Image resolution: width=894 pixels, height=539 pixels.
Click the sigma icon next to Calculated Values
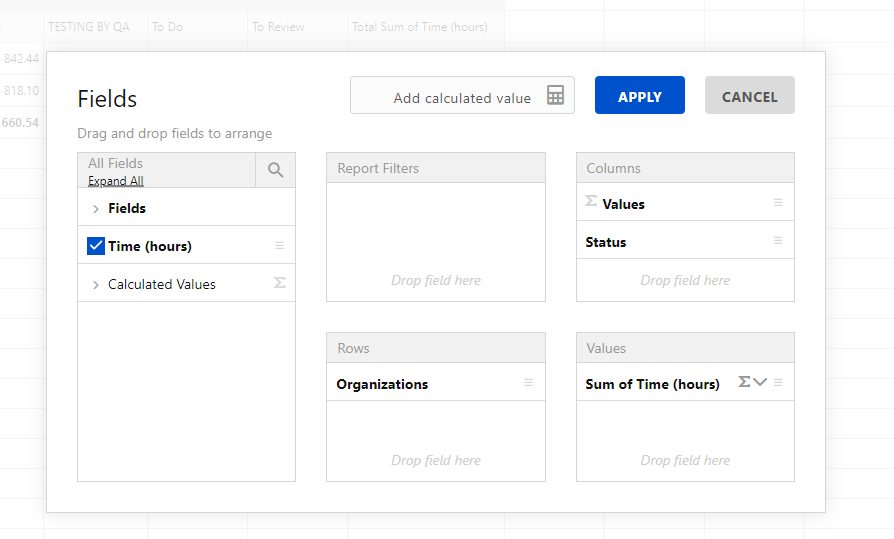pyautogui.click(x=279, y=284)
